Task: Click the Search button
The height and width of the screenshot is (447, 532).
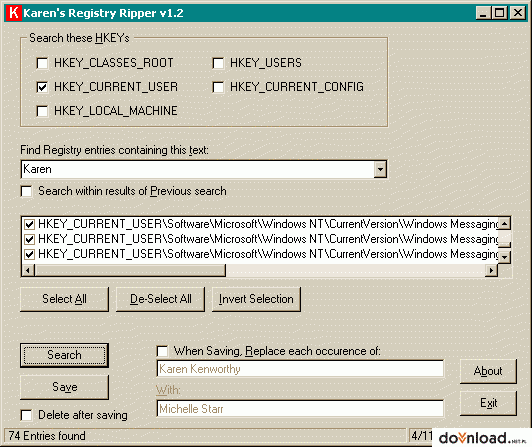Action: [64, 355]
